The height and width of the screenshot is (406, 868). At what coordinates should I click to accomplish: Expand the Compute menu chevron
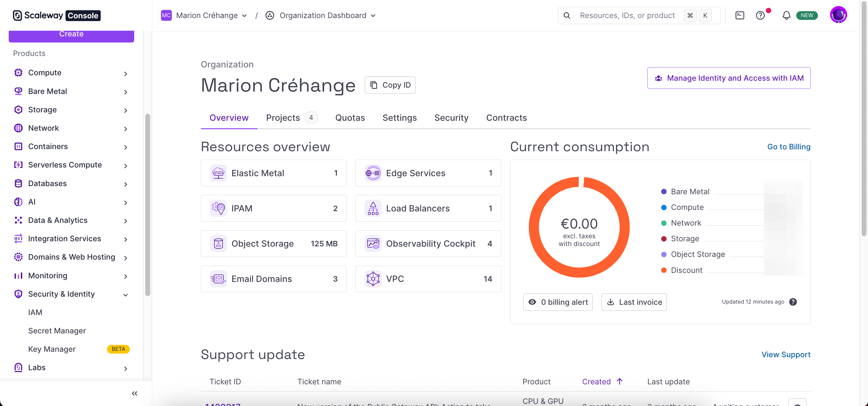[x=125, y=74]
